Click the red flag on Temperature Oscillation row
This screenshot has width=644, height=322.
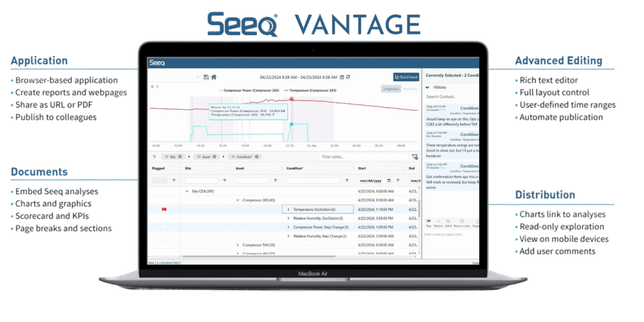click(x=164, y=209)
